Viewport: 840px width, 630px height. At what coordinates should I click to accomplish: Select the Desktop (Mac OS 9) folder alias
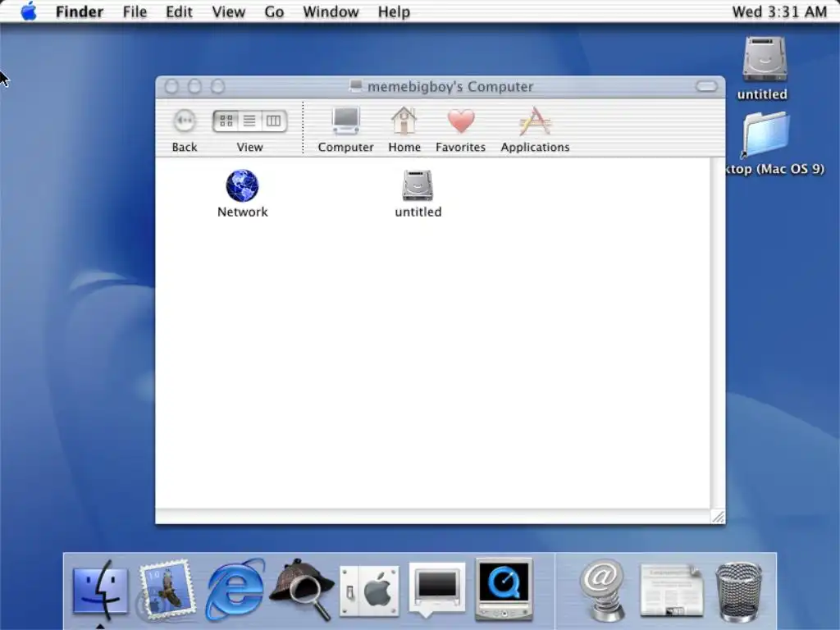pyautogui.click(x=765, y=135)
